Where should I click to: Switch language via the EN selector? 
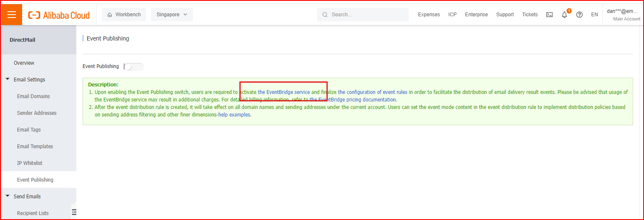[x=594, y=15]
